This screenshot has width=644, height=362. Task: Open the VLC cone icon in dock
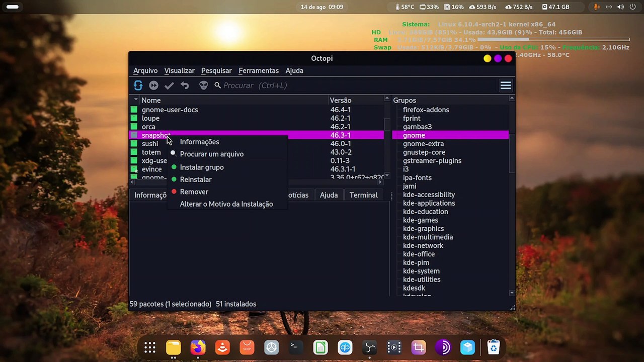(x=222, y=347)
